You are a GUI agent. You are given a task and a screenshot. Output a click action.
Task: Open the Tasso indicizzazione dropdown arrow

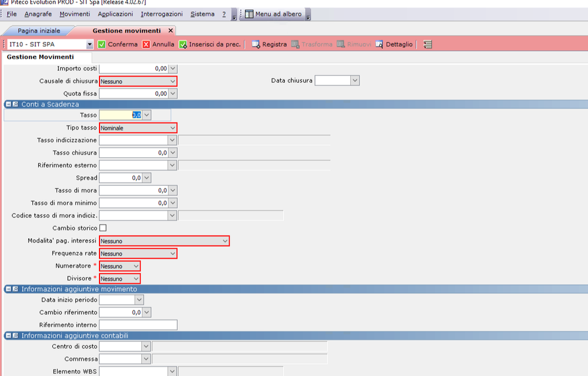click(172, 140)
